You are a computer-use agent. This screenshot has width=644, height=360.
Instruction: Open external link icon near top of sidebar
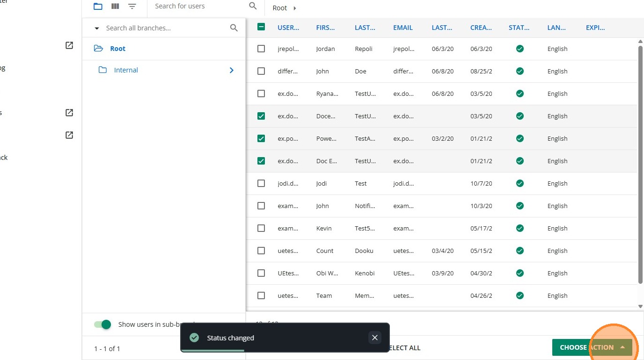tap(69, 45)
